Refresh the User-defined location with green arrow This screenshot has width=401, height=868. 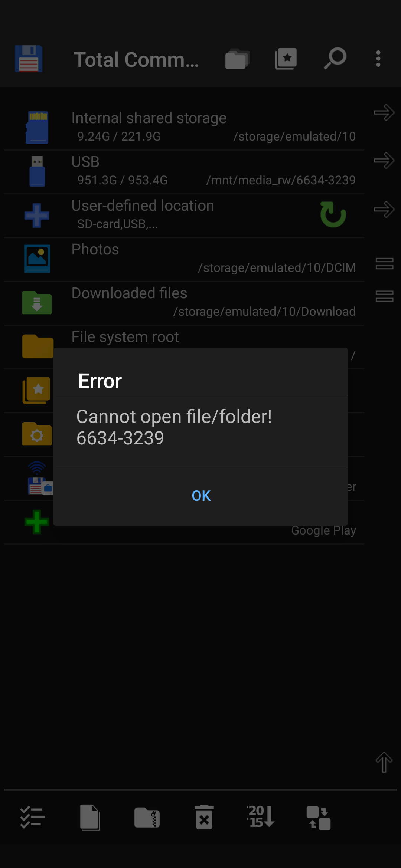point(333,214)
